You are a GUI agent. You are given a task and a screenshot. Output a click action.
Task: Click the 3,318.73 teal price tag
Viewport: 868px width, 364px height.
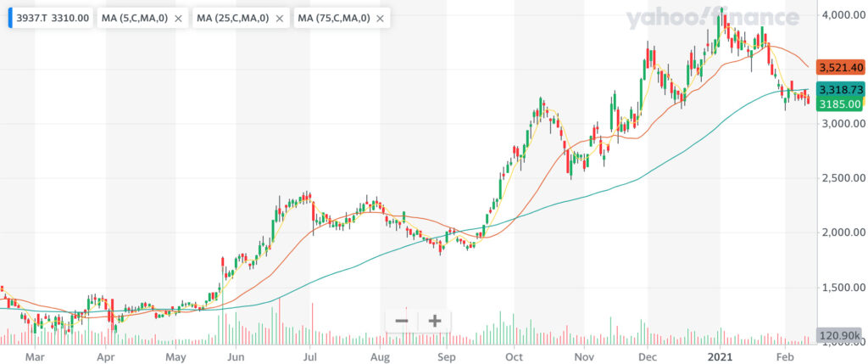point(841,89)
